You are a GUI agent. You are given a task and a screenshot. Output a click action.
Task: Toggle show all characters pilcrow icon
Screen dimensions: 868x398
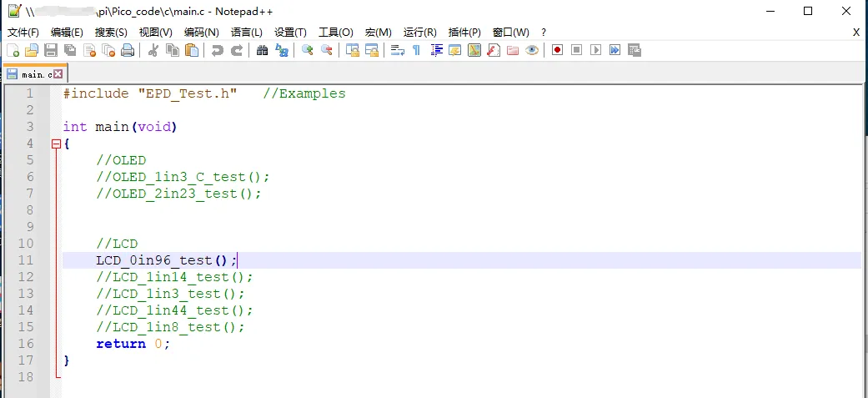(x=417, y=50)
